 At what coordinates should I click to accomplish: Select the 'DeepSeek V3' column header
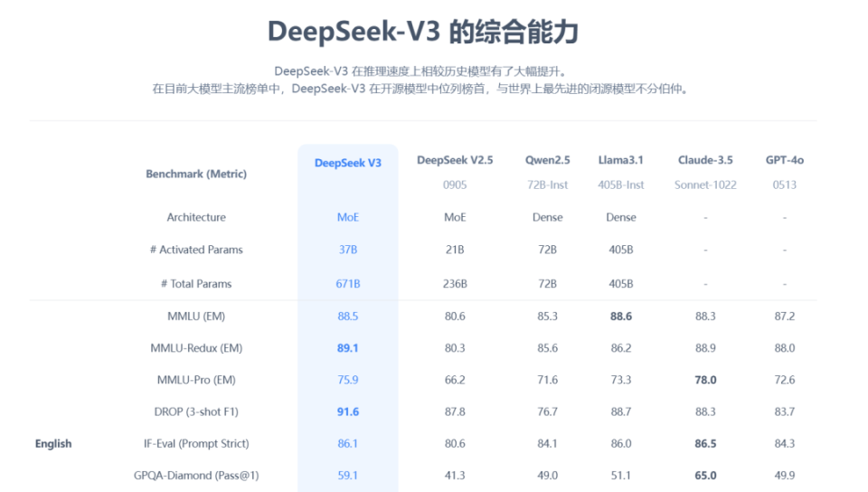pyautogui.click(x=347, y=164)
